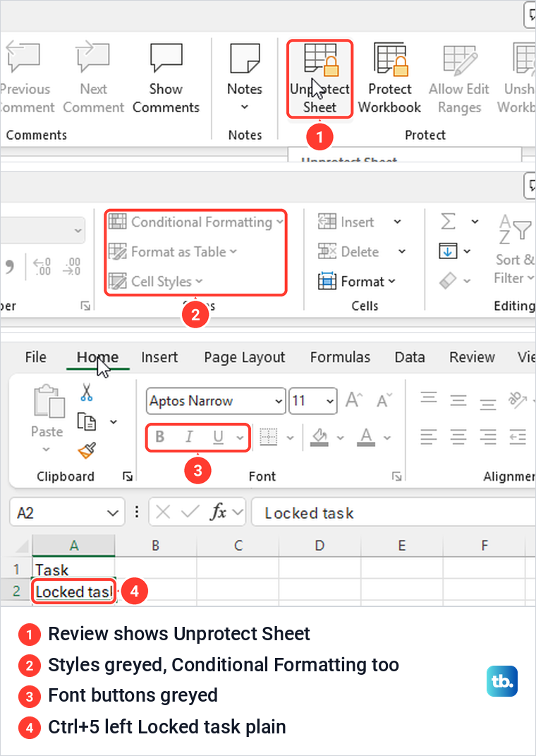Expand the Delete cells dropdown arrow
This screenshot has width=536, height=756.
point(402,252)
